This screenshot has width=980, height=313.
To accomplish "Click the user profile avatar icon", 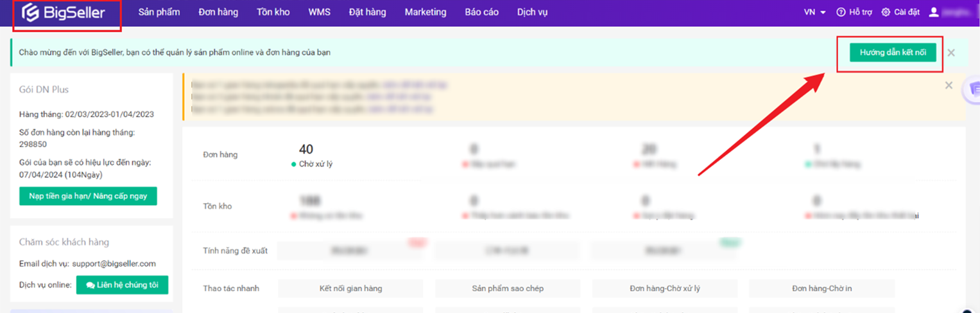I will click(934, 12).
